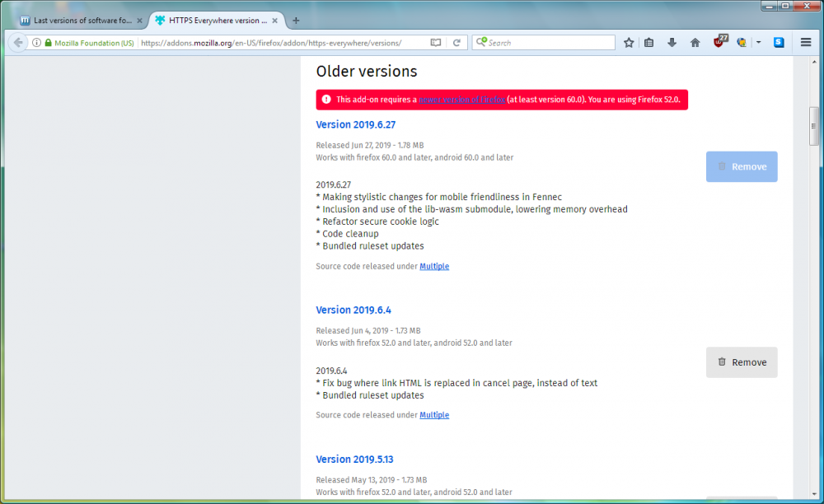Click the blue S extension icon
This screenshot has width=824, height=504.
click(779, 43)
